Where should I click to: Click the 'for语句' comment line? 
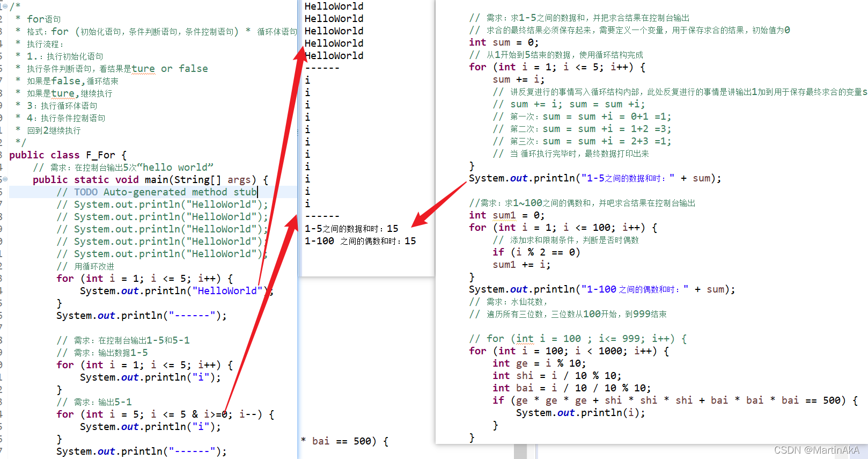click(x=38, y=19)
